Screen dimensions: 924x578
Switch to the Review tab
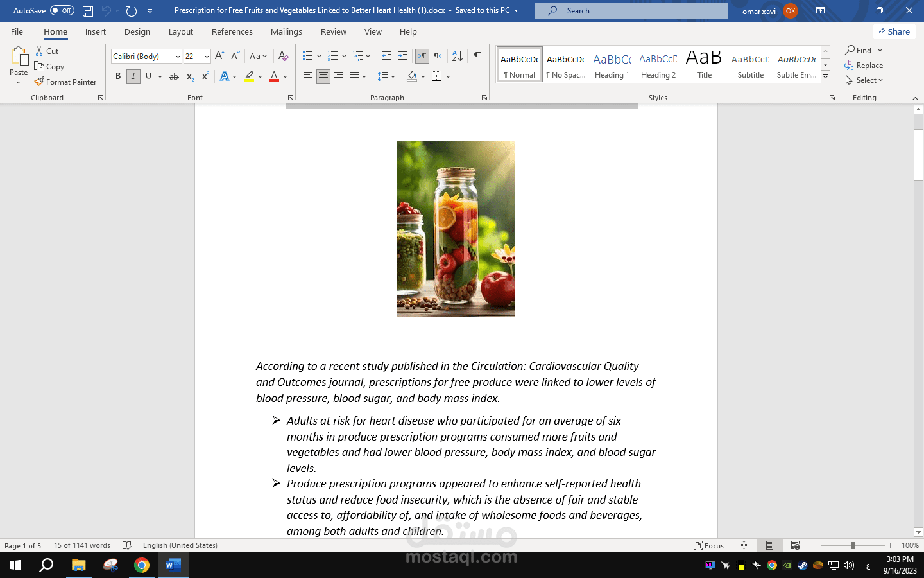334,31
